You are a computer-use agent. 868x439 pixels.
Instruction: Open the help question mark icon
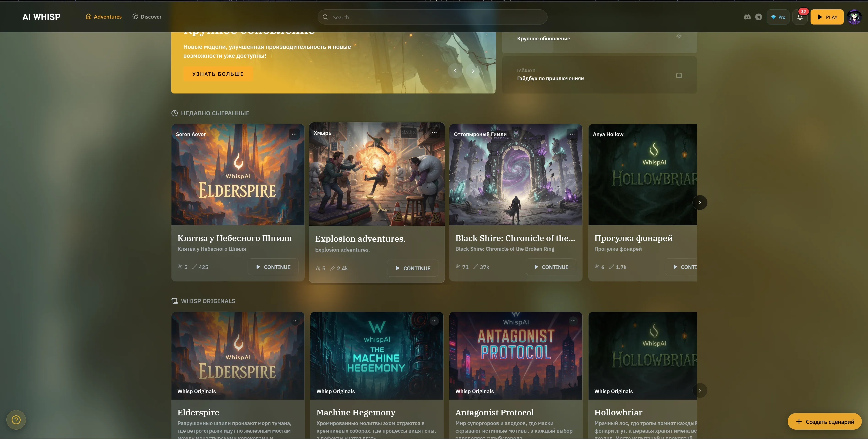coord(16,420)
